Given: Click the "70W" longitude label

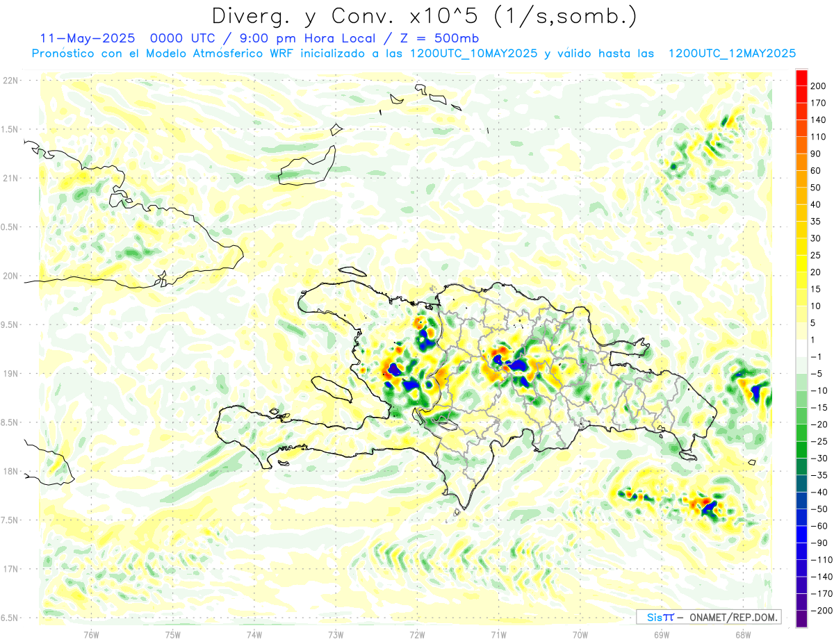Looking at the screenshot, I should (x=580, y=634).
